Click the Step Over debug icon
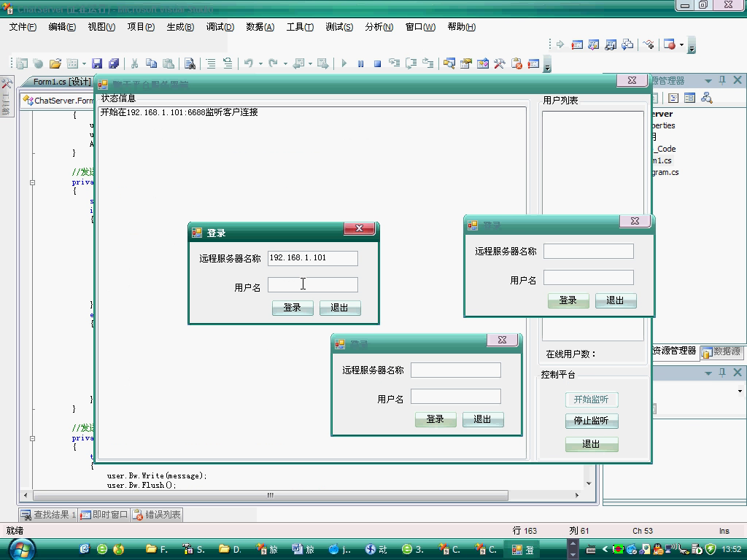Viewport: 747px width, 560px height. point(411,63)
